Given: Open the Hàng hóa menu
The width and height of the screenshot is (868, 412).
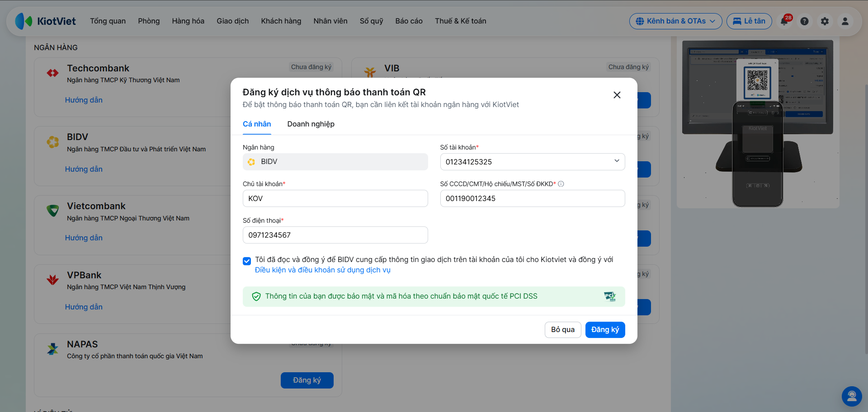Looking at the screenshot, I should coord(188,21).
